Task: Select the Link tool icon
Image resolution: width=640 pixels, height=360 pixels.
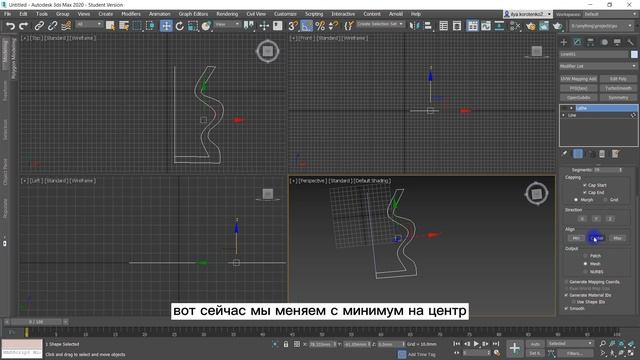Action: click(39, 26)
